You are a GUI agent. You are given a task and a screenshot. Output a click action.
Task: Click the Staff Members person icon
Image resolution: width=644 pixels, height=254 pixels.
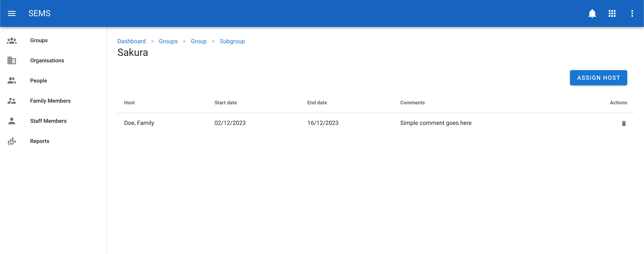[12, 121]
